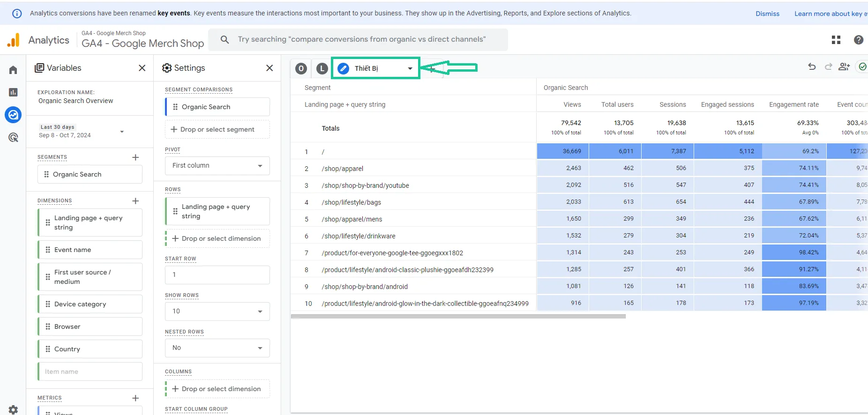The image size is (868, 415).
Task: Click Drop or select dimension under Columns
Action: tap(217, 389)
